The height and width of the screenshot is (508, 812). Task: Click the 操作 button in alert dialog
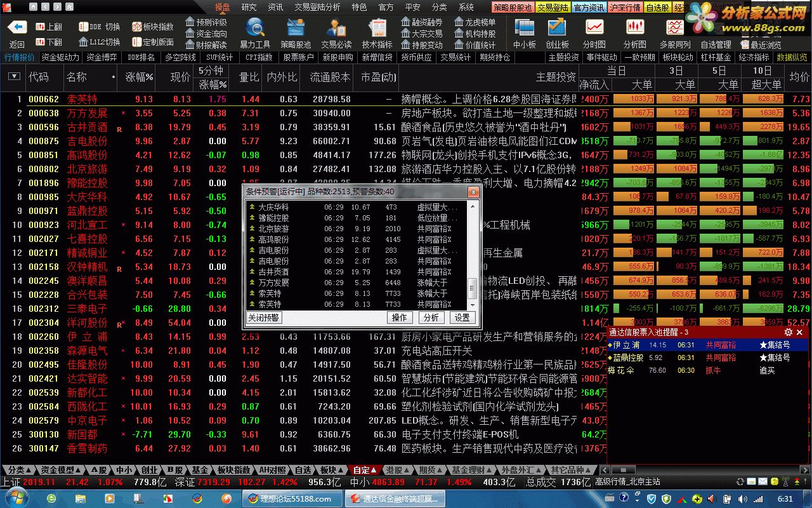(x=400, y=317)
